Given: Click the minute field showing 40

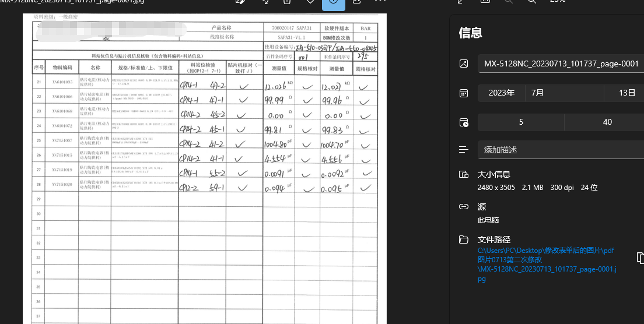Looking at the screenshot, I should tap(607, 122).
